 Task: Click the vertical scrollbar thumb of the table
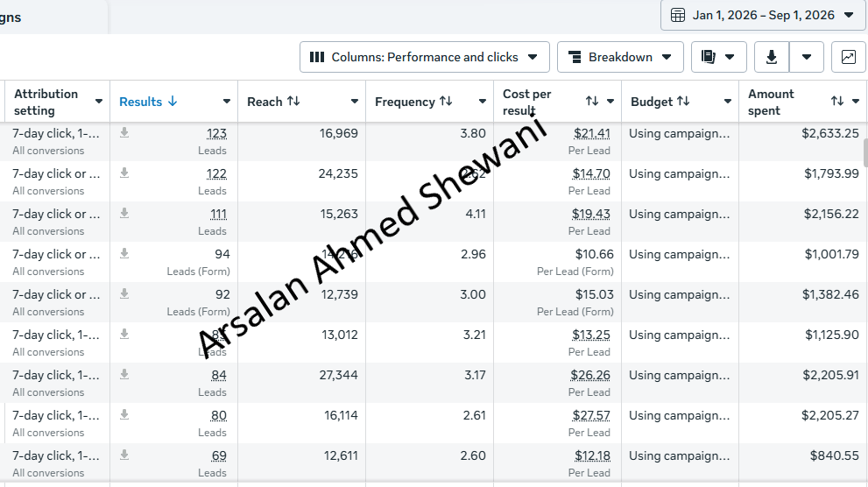point(865,152)
